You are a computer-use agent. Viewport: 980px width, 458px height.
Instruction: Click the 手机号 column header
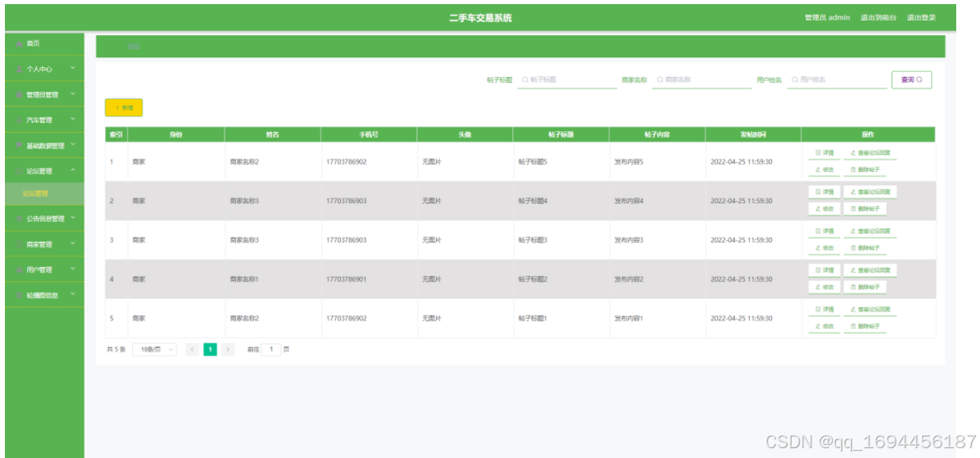[368, 134]
